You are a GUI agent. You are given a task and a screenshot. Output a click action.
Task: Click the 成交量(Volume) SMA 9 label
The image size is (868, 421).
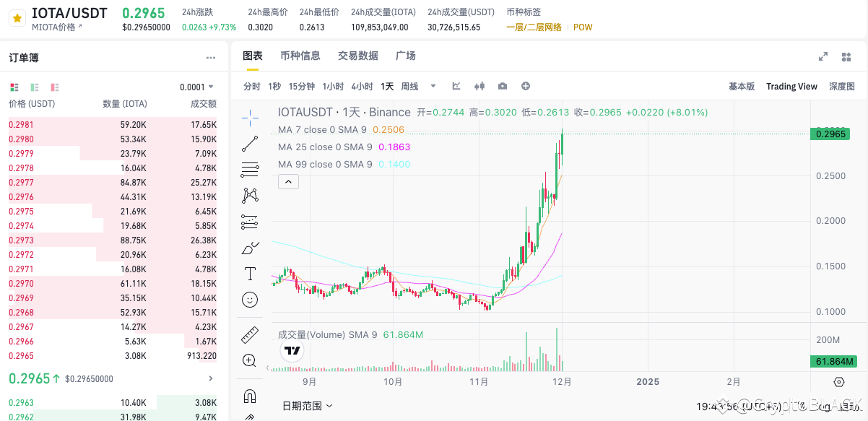329,334
